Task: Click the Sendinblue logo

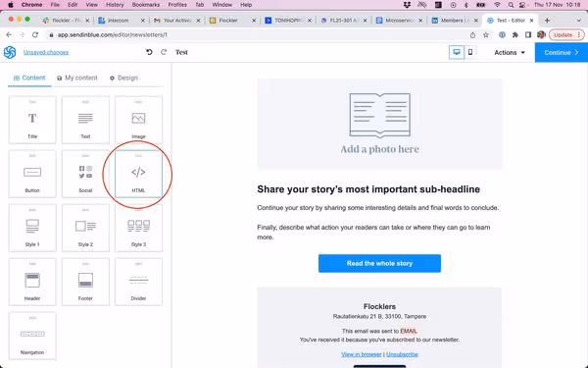Action: click(x=10, y=52)
